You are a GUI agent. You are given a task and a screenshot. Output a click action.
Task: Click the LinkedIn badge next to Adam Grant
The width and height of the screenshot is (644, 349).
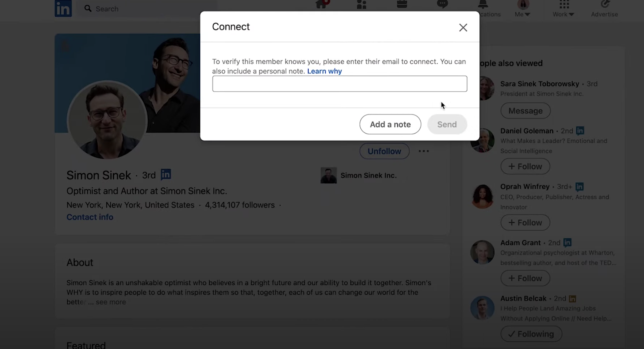pyautogui.click(x=567, y=243)
